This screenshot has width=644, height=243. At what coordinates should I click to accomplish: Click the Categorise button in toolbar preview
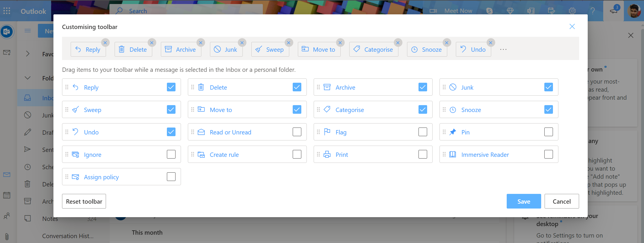[373, 49]
